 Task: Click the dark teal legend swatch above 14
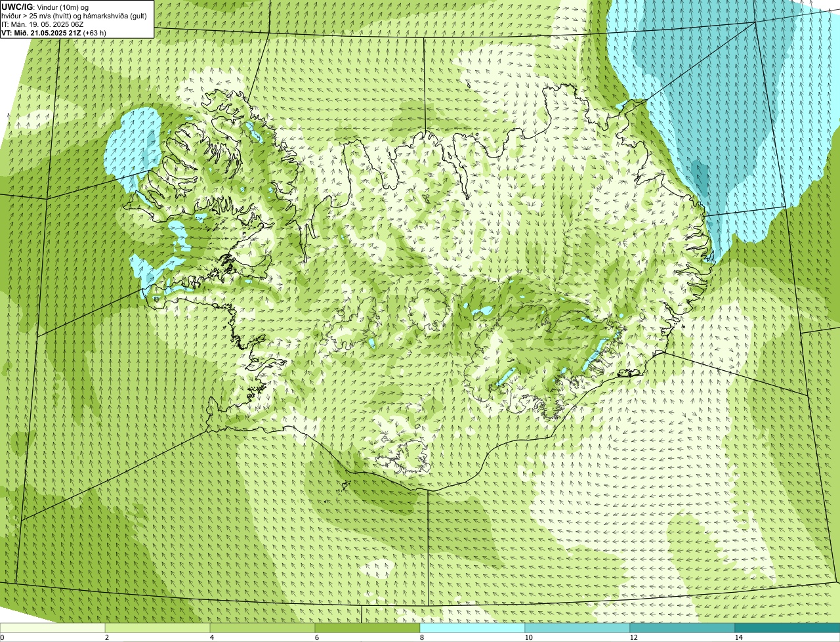[x=787, y=628]
